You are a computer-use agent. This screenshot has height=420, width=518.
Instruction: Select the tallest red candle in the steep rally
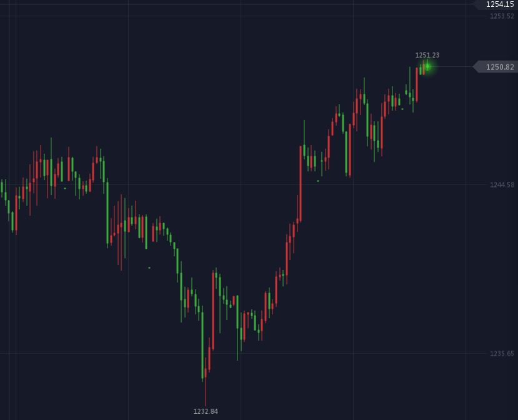pyautogui.click(x=300, y=184)
